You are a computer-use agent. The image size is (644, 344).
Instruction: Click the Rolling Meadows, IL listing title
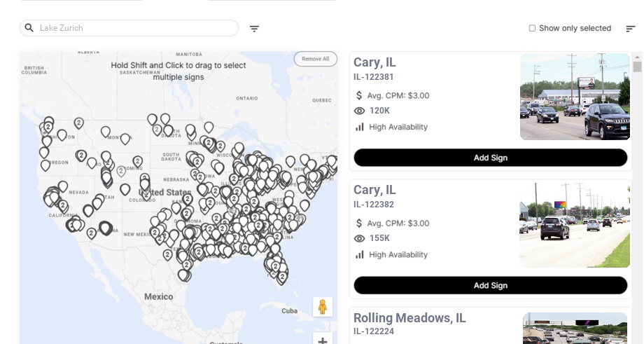[x=409, y=318]
